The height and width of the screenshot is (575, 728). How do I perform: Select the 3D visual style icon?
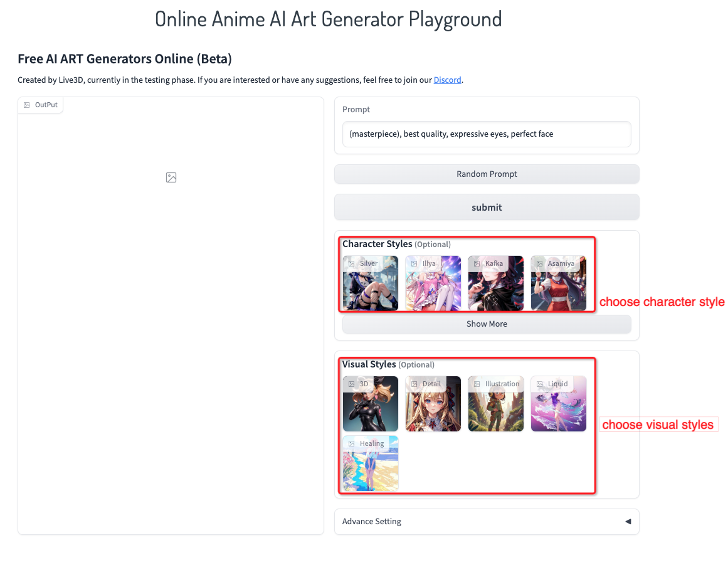351,383
